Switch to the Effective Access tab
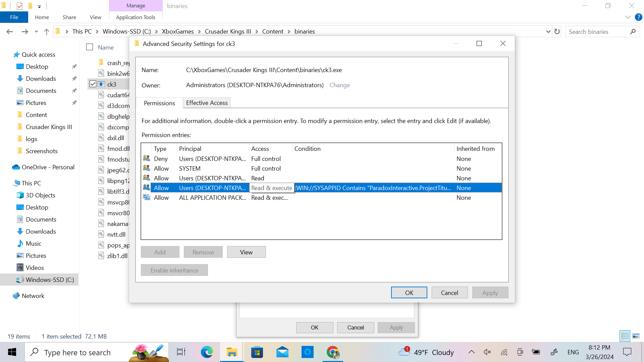Viewport: 644px width, 362px height. (x=207, y=103)
